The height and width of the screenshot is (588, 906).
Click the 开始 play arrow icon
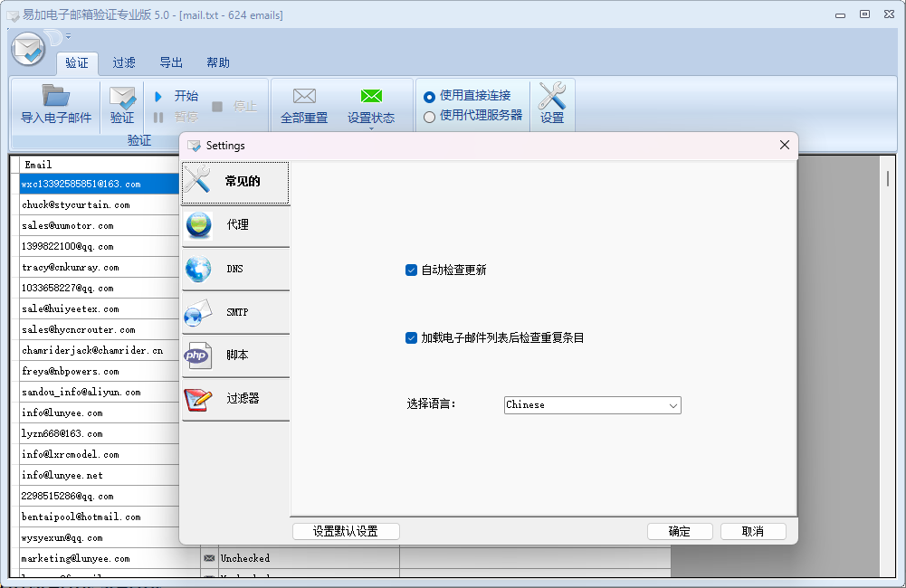(158, 97)
